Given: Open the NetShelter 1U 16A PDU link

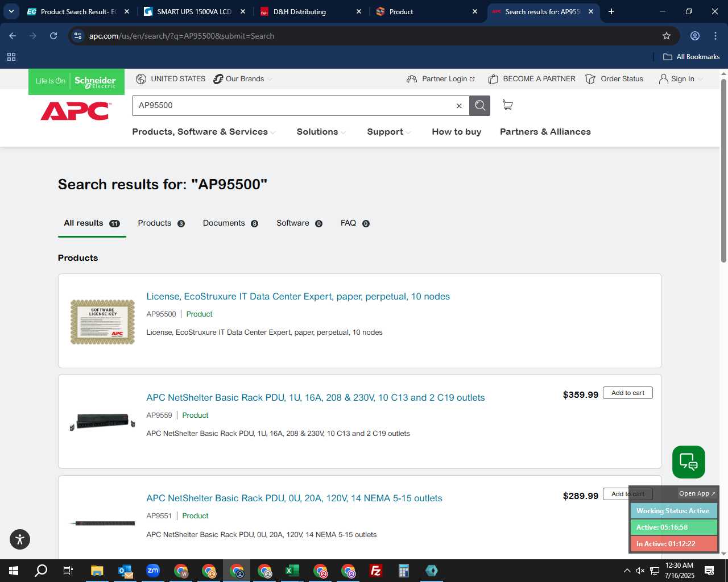Looking at the screenshot, I should pos(316,398).
